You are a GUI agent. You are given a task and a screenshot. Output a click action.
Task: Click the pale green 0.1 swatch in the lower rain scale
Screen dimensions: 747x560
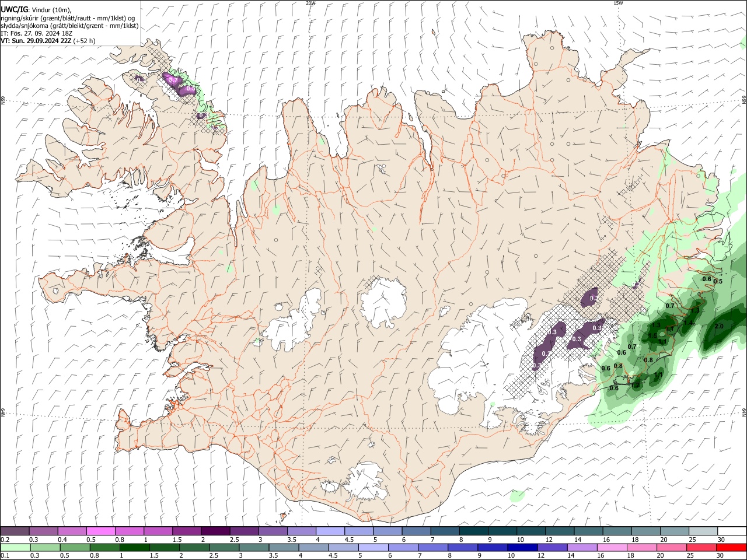[x=15, y=547]
